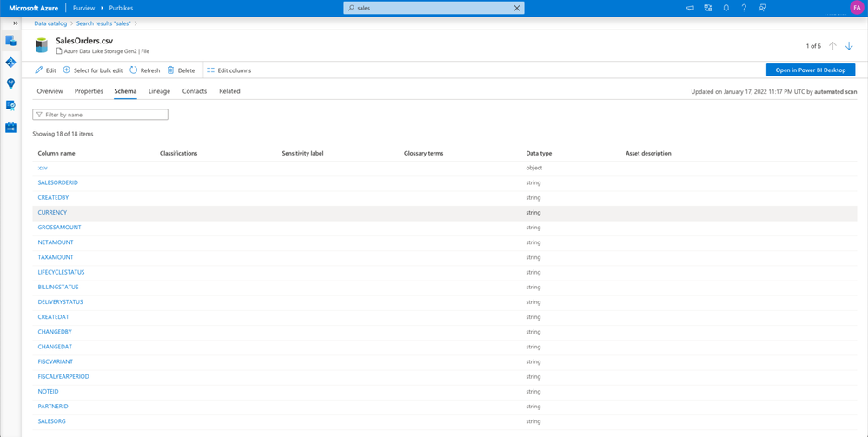Open the Data map sidebar icon
This screenshot has height=437, width=868.
tap(10, 62)
